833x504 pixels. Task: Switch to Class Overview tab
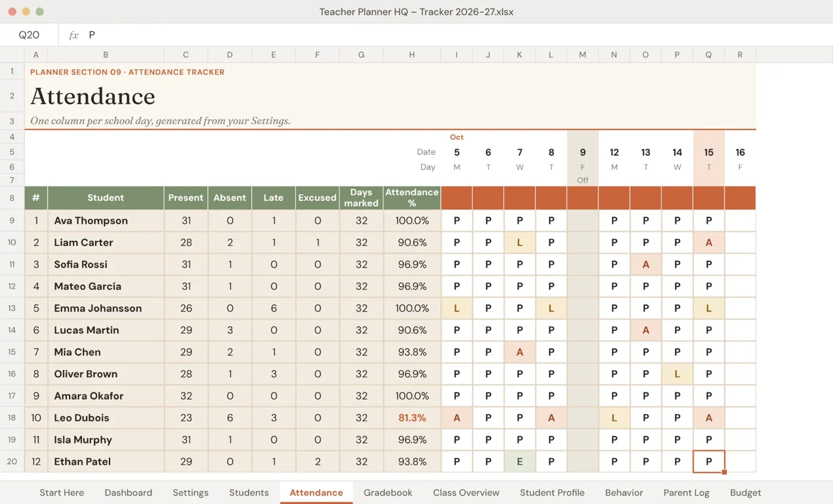(466, 492)
